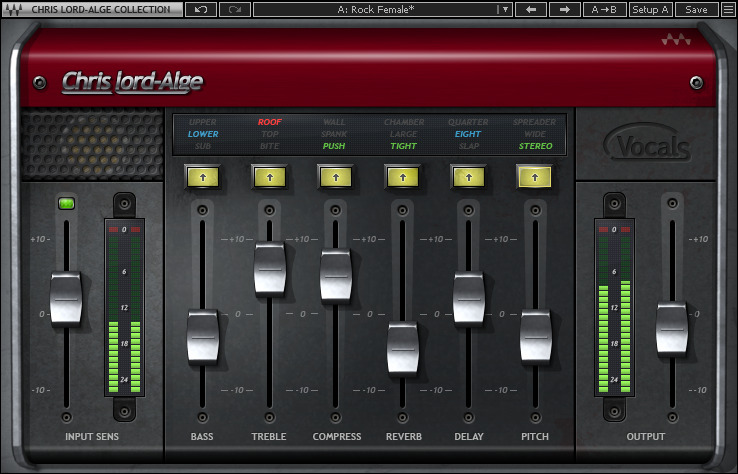Screen dimensions: 738x474
Task: Select the WALL compress mode label
Action: tap(334, 122)
